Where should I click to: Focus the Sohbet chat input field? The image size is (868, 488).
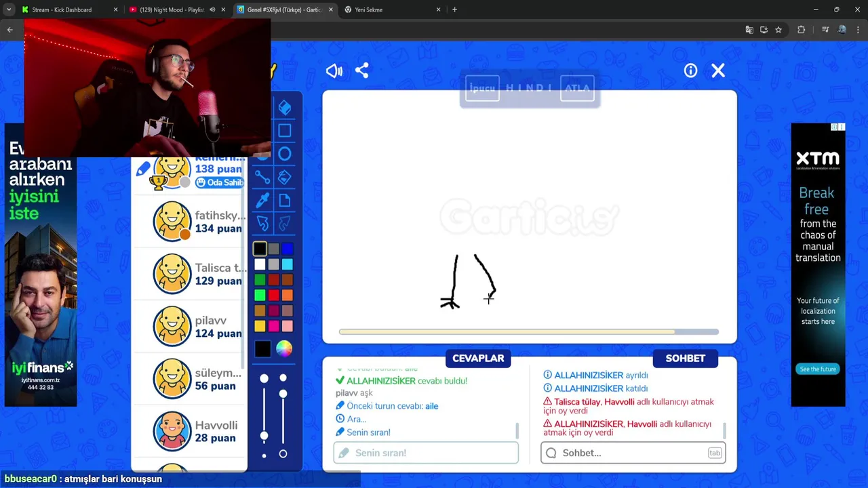point(633,453)
